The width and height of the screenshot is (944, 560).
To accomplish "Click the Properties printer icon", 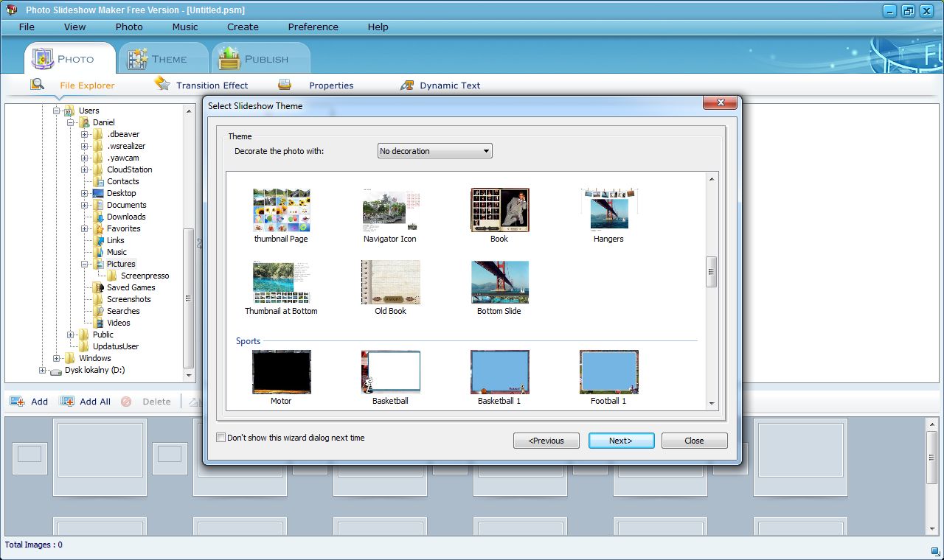I will tap(285, 85).
